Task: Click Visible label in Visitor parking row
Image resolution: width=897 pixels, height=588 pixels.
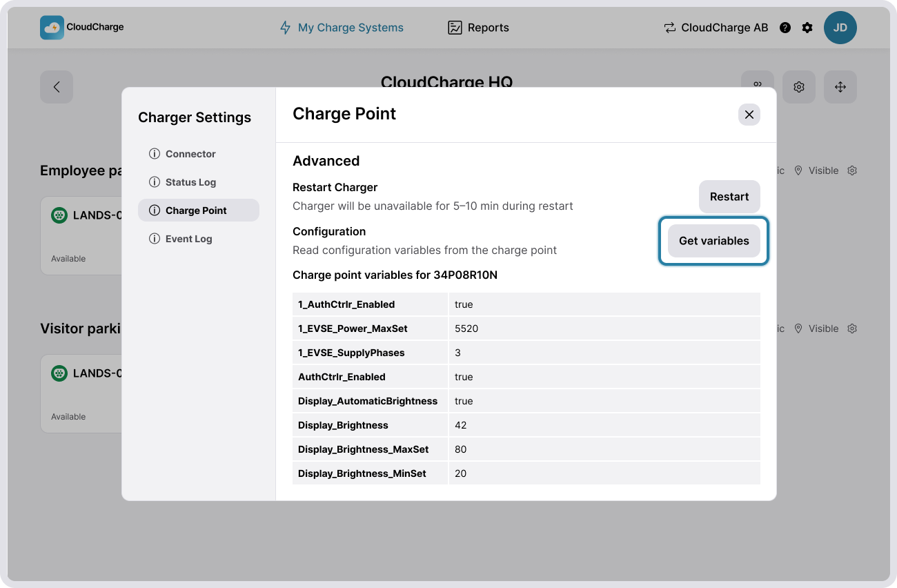Action: tap(824, 329)
